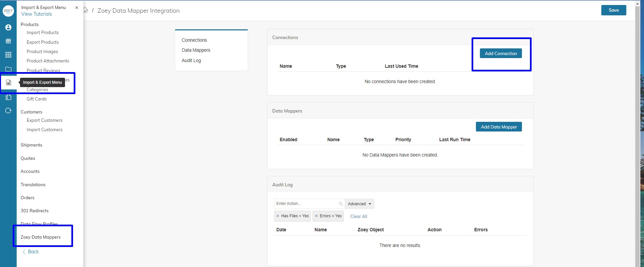The width and height of the screenshot is (644, 267).
Task: Open Product Attachments menu item
Action: (x=48, y=61)
